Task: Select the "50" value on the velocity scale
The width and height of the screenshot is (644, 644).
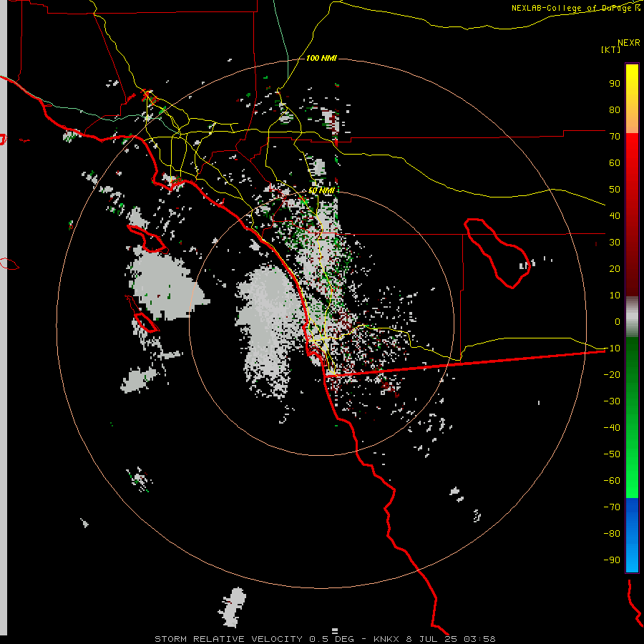Action: pos(615,190)
